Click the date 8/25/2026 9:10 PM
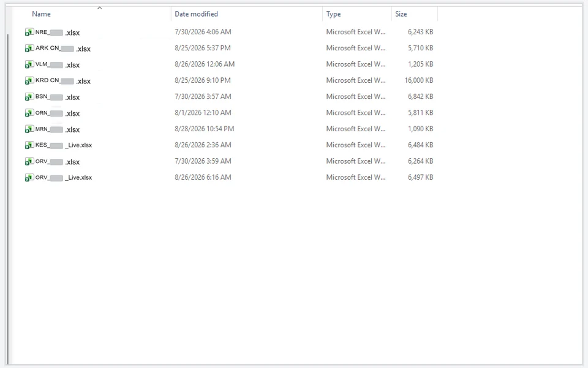 (203, 80)
